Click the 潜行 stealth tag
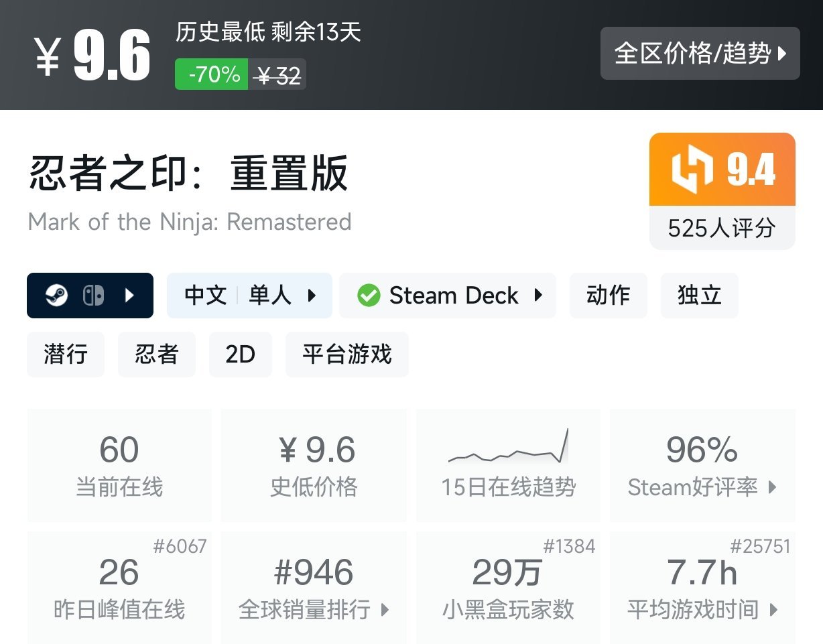This screenshot has height=644, width=823. tap(65, 355)
